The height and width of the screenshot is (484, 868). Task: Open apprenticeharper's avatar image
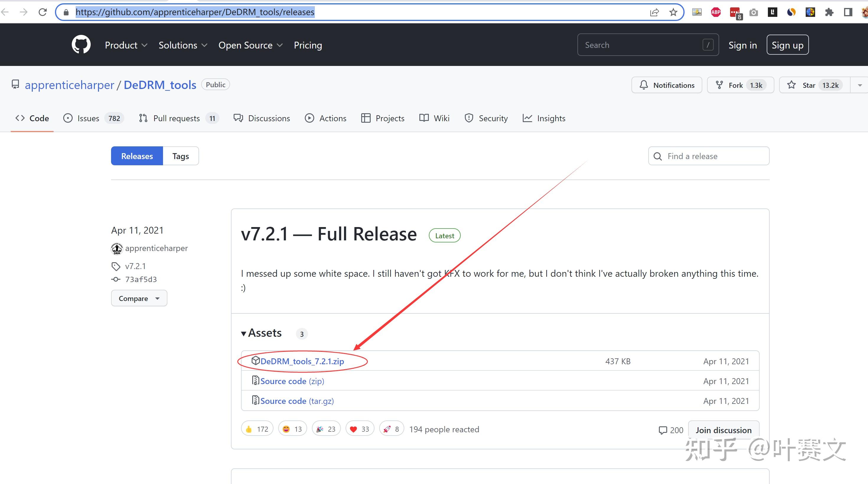pyautogui.click(x=117, y=249)
